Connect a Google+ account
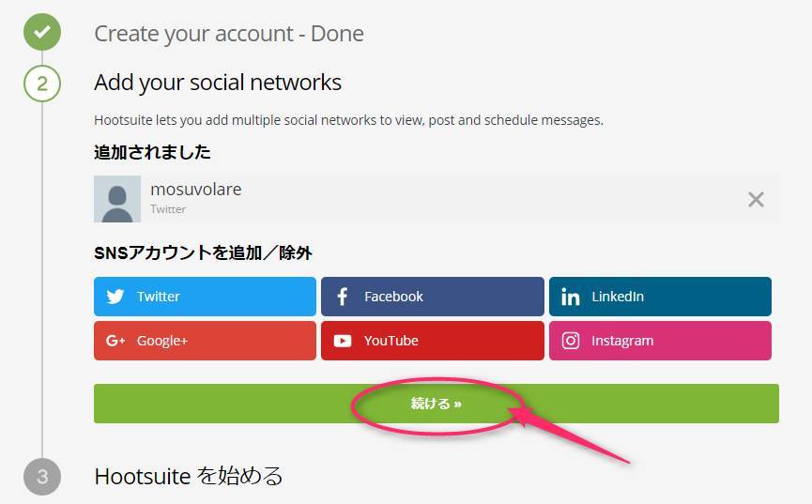 [x=205, y=341]
